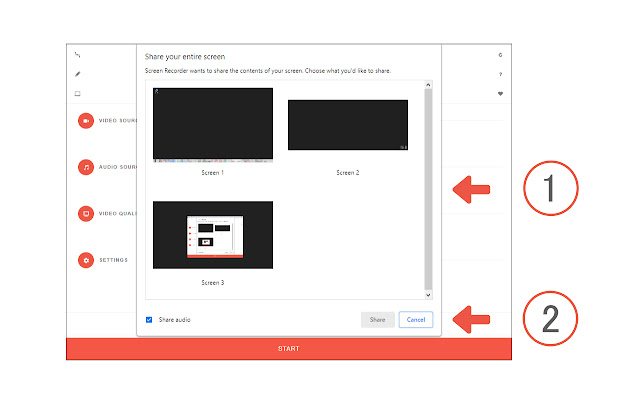
Task: Select the Screen 2 thumbnail
Action: click(x=348, y=125)
